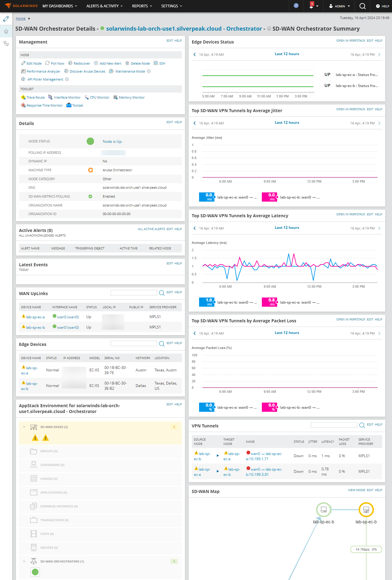Viewport: 392px width, 580px height.
Task: Click the WAN UpLinks search magnifier
Action: (162, 293)
